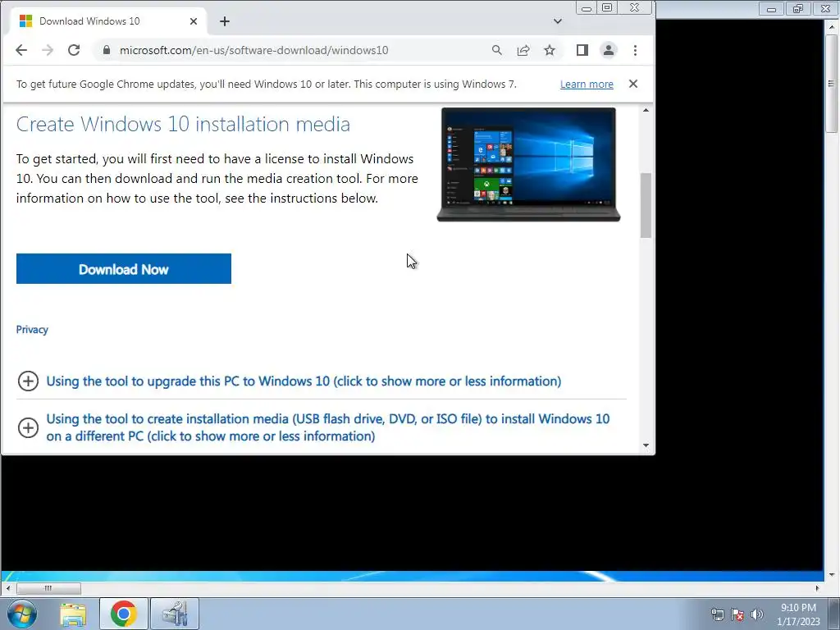Click the taskbar clock showing 9:10 PM
The image size is (840, 630).
tap(798, 614)
